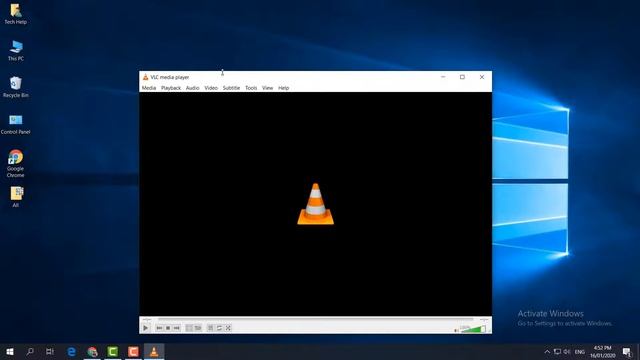Expand hidden system tray icons

point(547,351)
